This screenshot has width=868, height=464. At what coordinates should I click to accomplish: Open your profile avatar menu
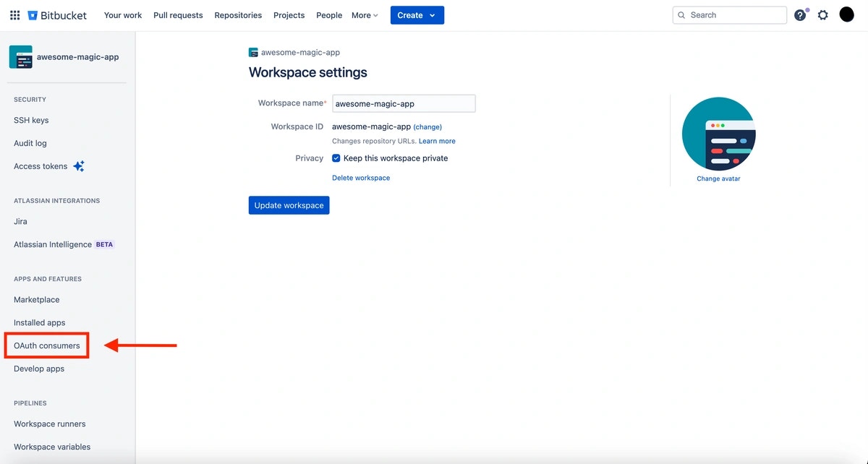(846, 14)
